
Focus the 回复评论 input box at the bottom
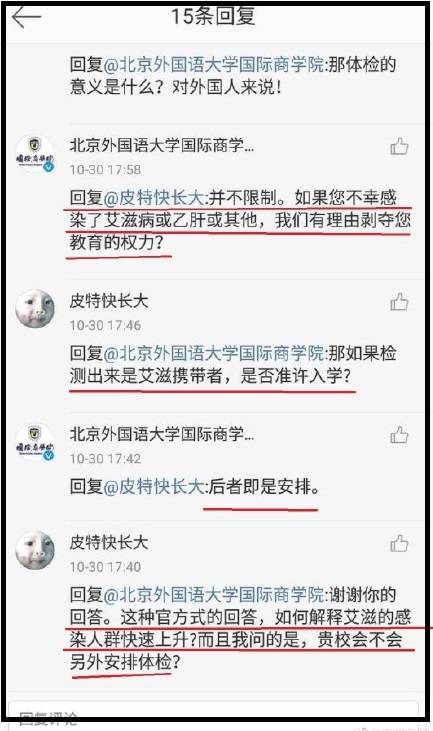pyautogui.click(x=214, y=715)
